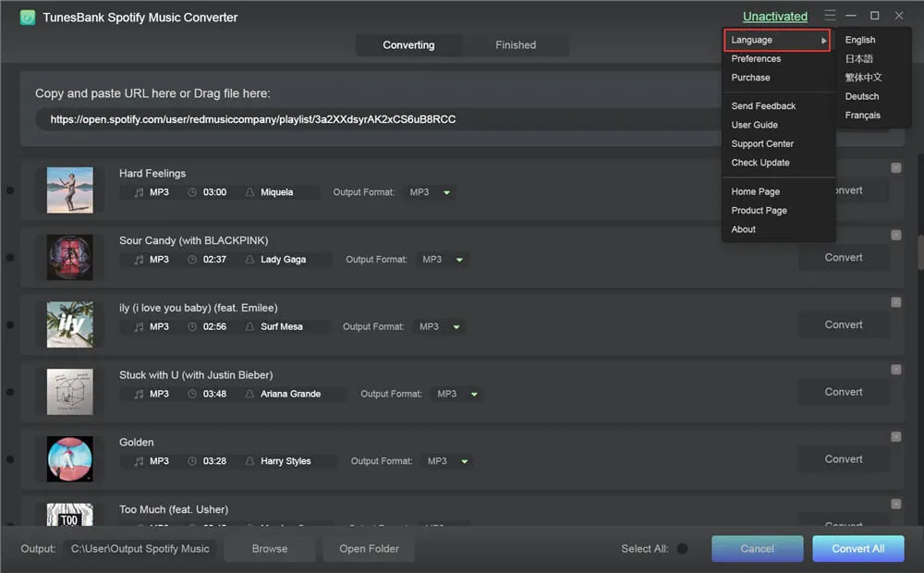
Task: Choose Deutsch language option
Action: point(861,97)
